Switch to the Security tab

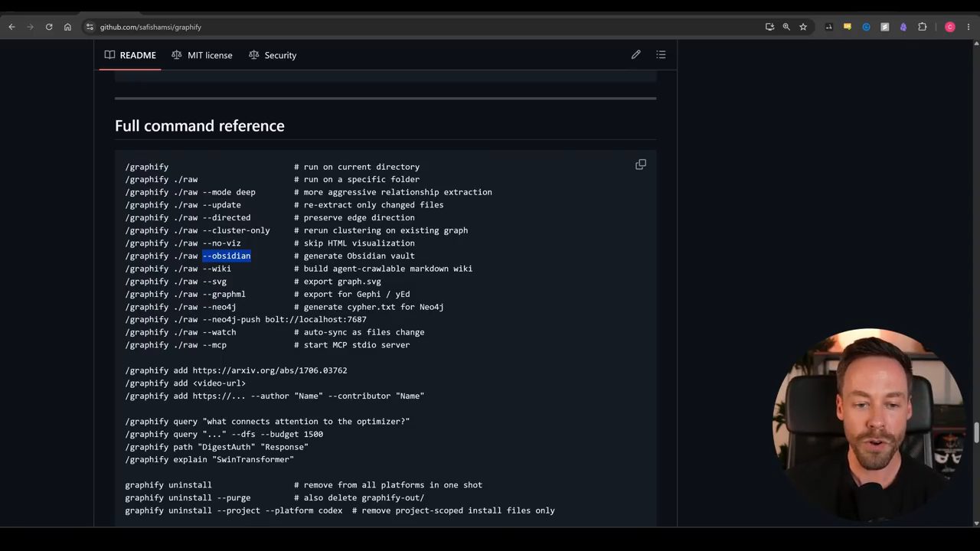pos(273,55)
